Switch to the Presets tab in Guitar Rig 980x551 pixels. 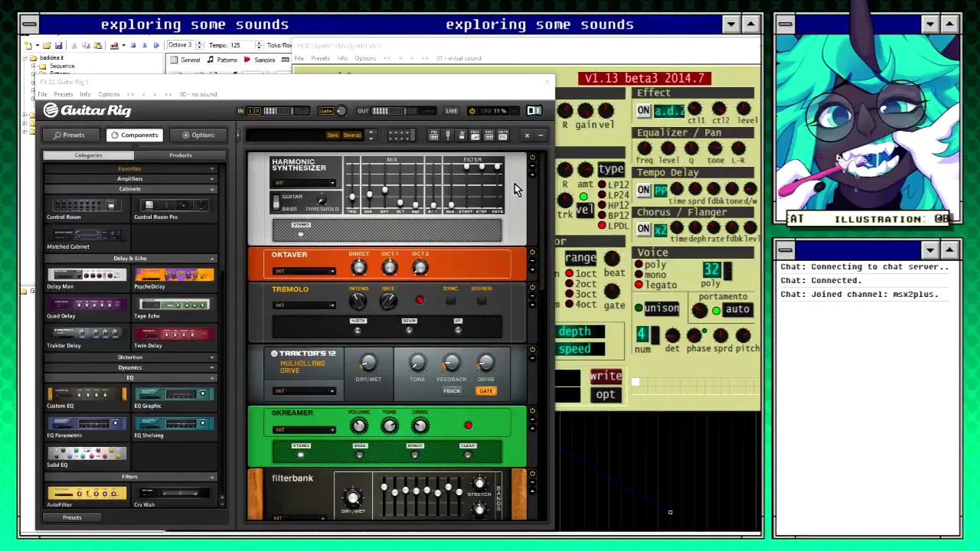pyautogui.click(x=70, y=135)
